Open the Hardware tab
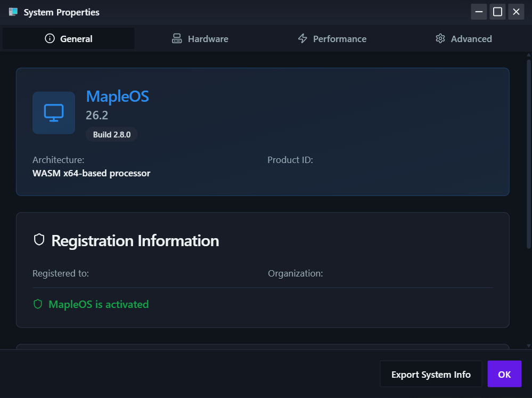 pos(200,39)
